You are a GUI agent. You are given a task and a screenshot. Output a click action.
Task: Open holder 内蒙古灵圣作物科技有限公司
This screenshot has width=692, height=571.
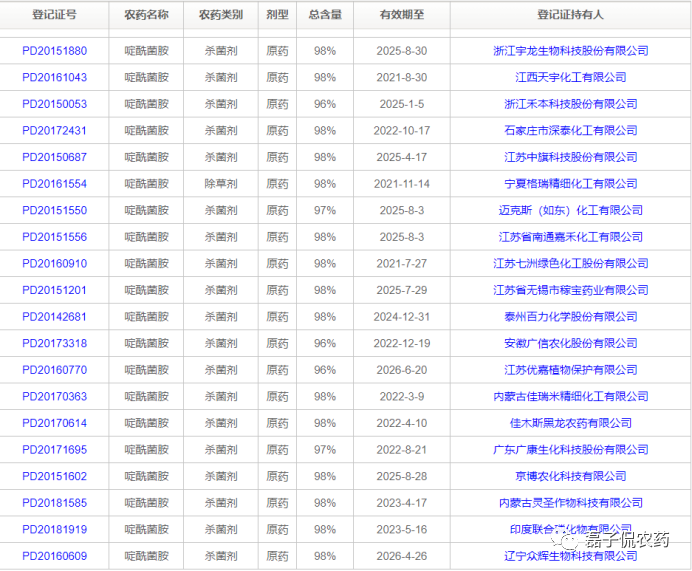point(571,503)
